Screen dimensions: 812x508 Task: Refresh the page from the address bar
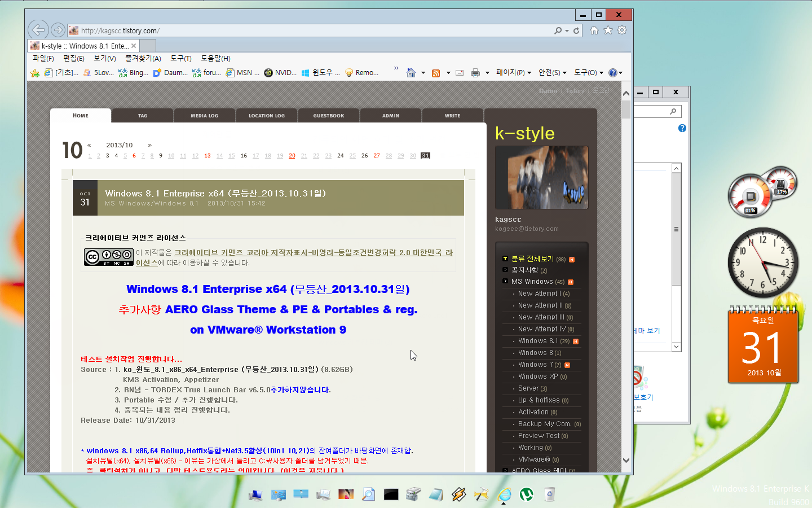coord(576,30)
